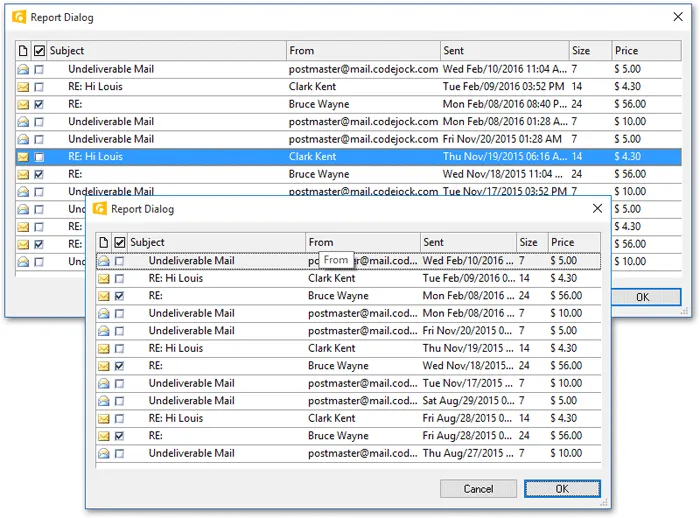Click the document icon header in back window
The image size is (700, 518).
(23, 51)
